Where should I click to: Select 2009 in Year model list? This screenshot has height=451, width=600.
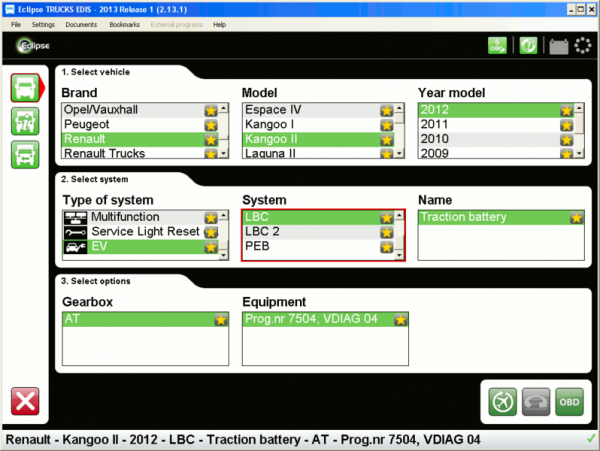[496, 153]
